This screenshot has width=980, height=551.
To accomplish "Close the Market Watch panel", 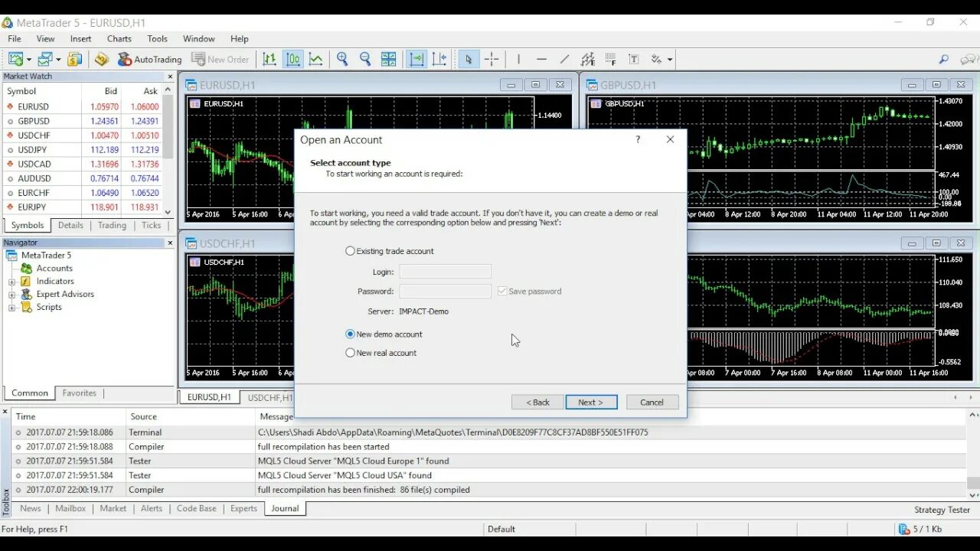I will tap(170, 77).
